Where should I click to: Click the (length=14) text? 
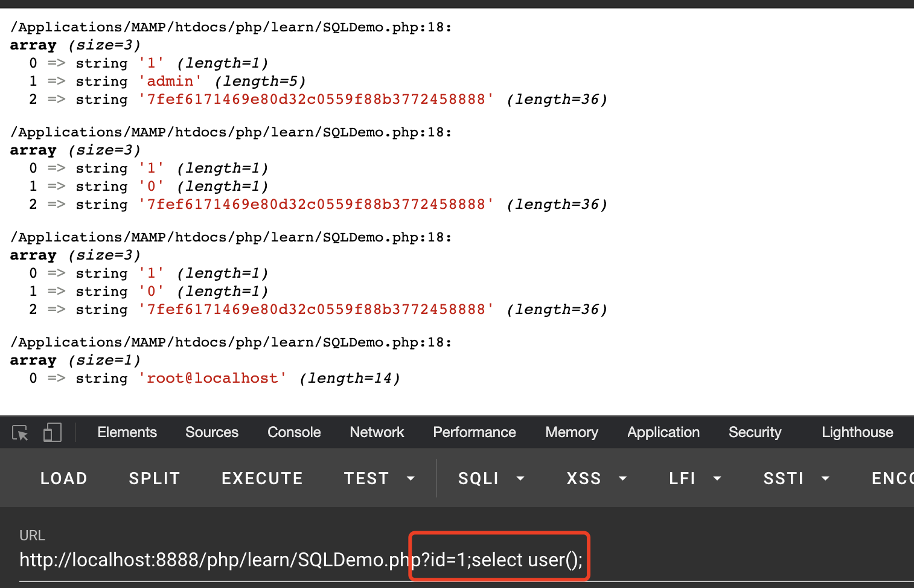pyautogui.click(x=350, y=379)
